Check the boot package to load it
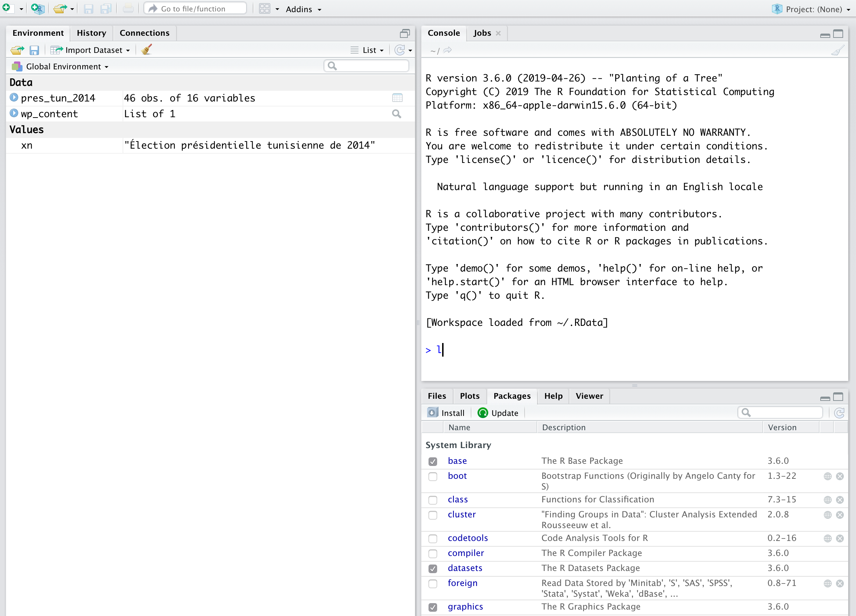This screenshot has height=616, width=856. pos(432,476)
